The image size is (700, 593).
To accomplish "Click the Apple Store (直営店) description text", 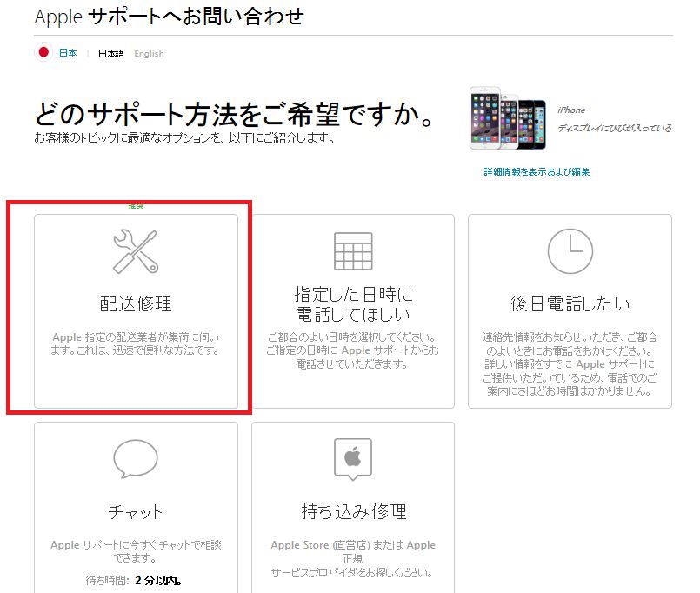I will pos(353,558).
